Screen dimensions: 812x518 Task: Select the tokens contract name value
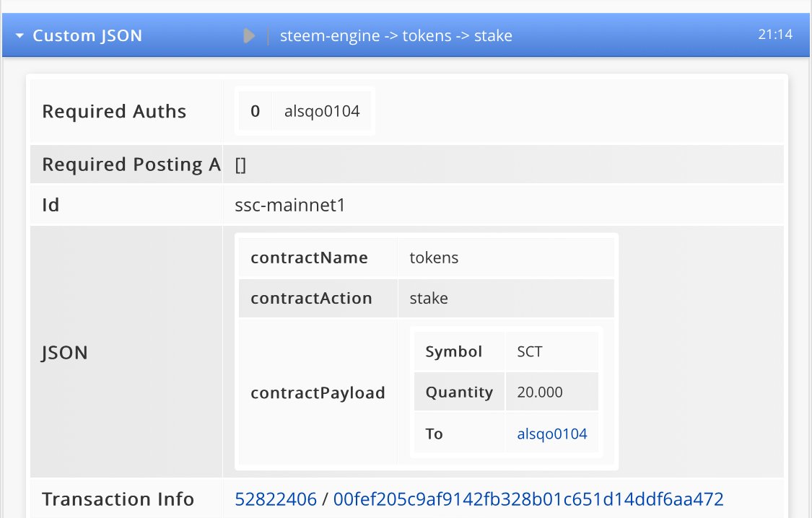(x=434, y=258)
